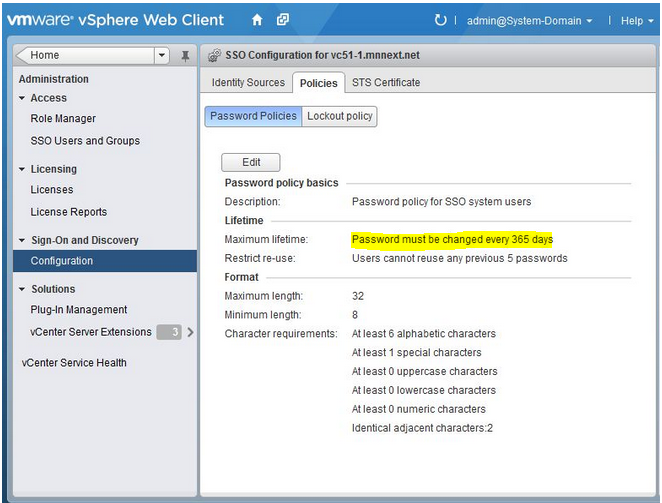
Task: Select the Password Policies toggle button
Action: tap(253, 116)
